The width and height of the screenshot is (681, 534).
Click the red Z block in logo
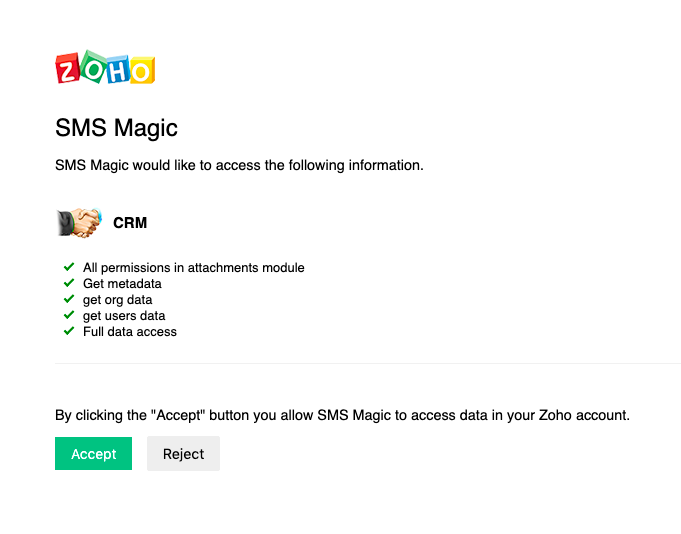[x=67, y=68]
